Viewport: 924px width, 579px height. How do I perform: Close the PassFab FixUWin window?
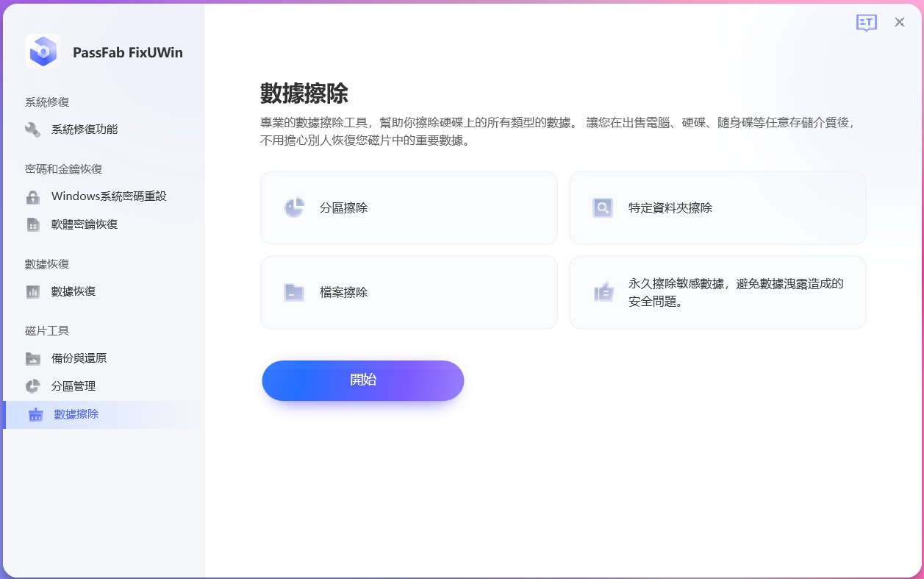coord(900,22)
